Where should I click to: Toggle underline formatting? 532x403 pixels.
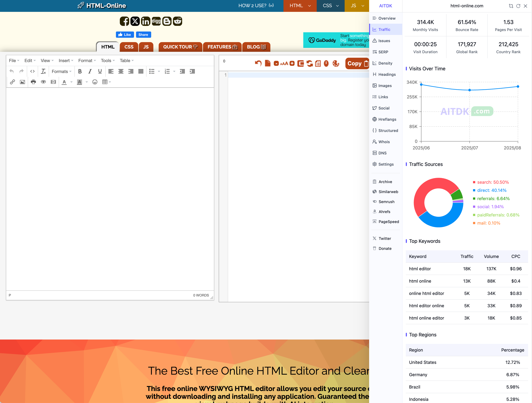(x=100, y=71)
